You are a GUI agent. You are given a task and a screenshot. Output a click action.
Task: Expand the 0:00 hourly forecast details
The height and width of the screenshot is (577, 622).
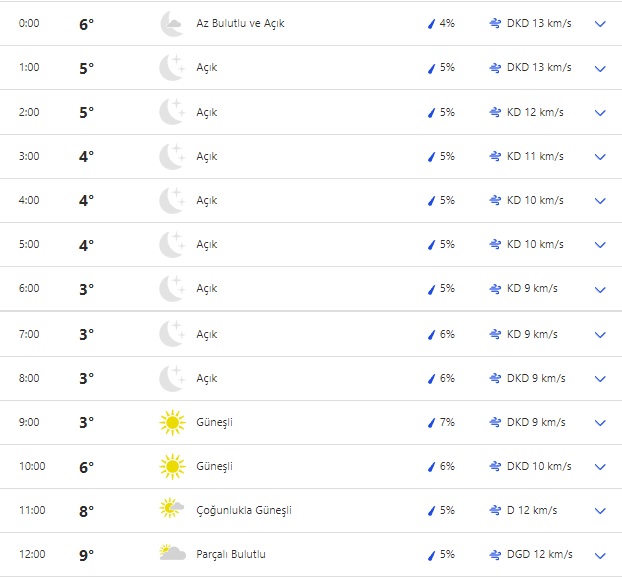(x=600, y=24)
